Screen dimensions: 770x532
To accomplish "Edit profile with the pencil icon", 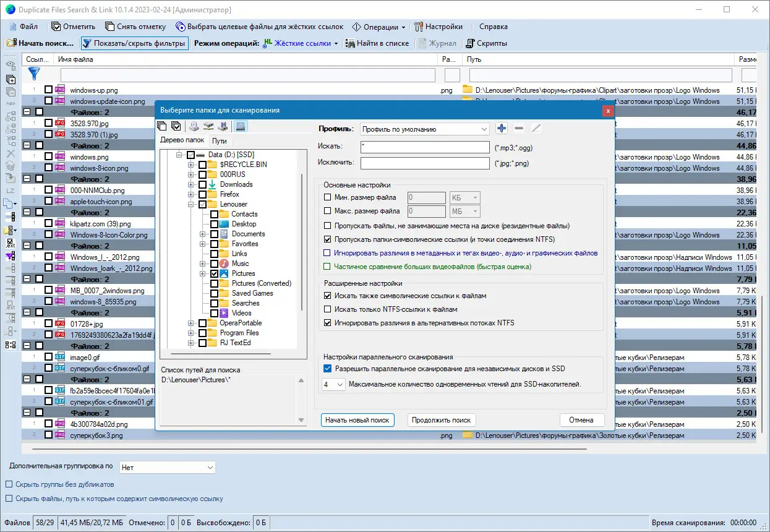I will [536, 128].
